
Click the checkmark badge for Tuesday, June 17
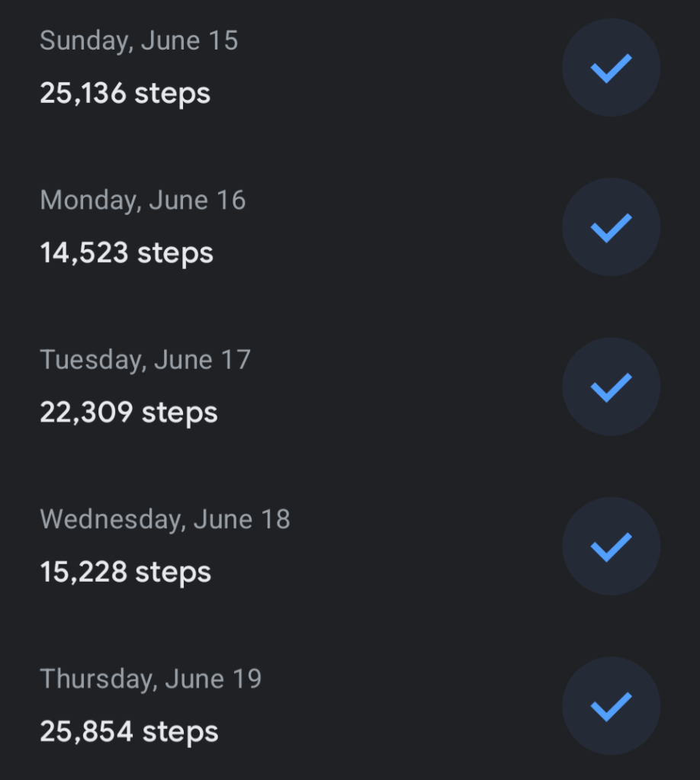click(611, 387)
